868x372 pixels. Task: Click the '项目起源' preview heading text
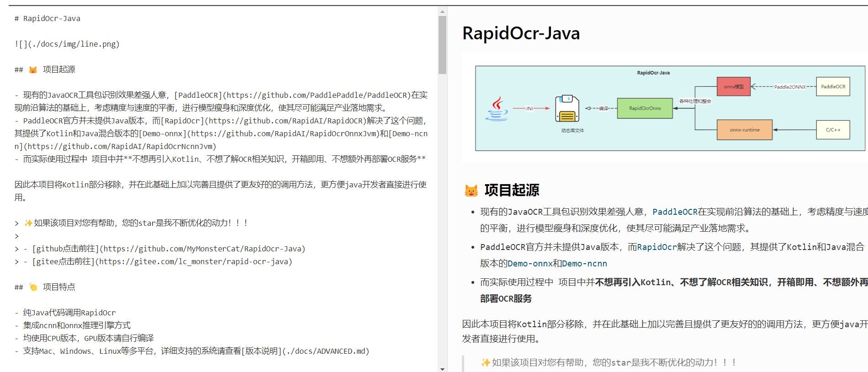tap(512, 190)
